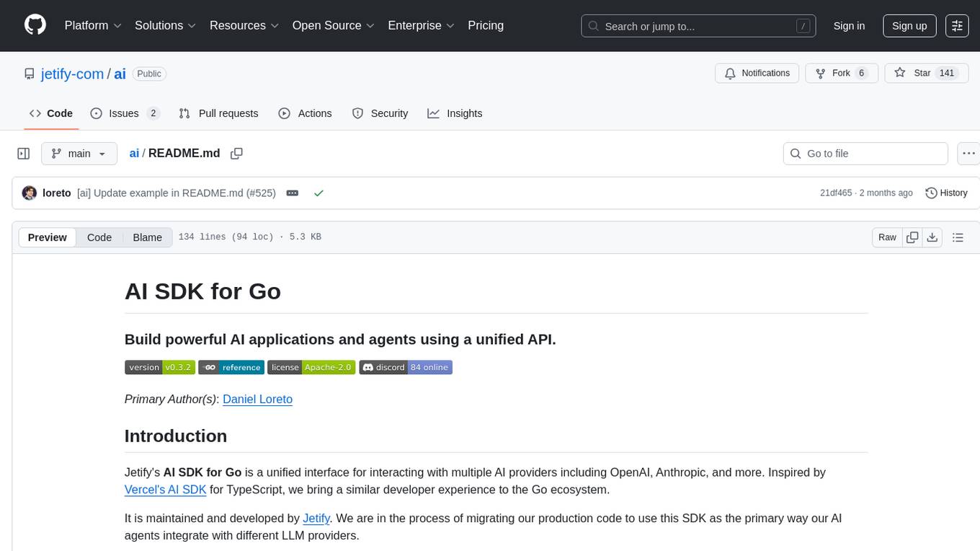Click the AI SDK for Go heading

[x=202, y=291]
